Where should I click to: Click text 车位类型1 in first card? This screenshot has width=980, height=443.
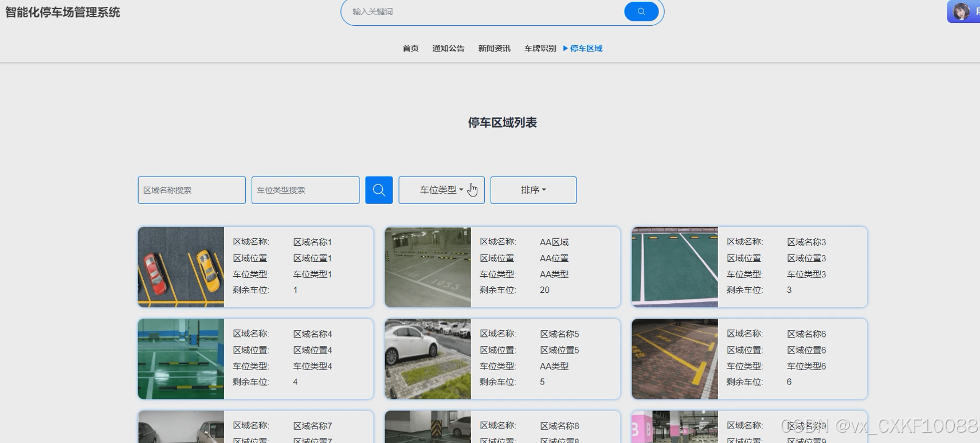[312, 274]
